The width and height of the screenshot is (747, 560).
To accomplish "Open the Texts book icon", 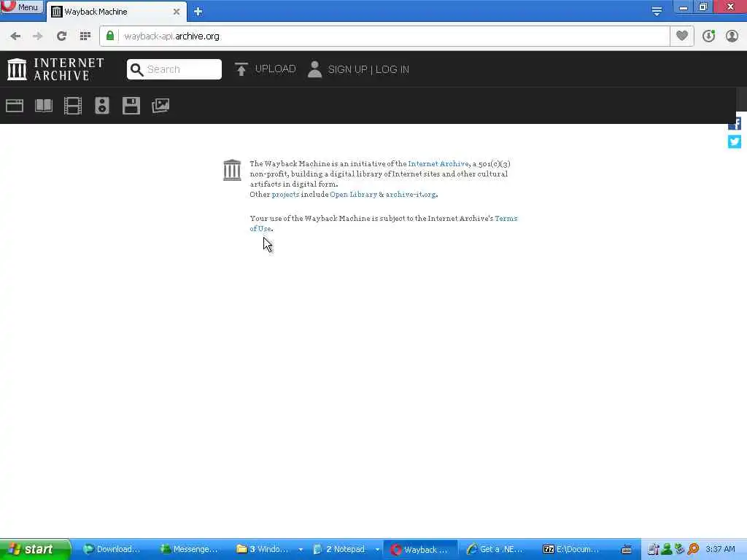I will click(x=44, y=106).
